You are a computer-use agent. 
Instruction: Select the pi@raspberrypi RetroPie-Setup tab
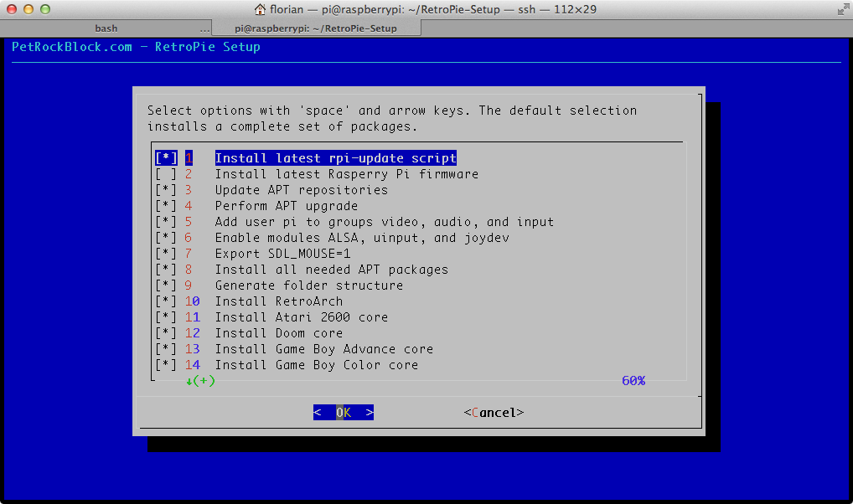click(x=316, y=28)
